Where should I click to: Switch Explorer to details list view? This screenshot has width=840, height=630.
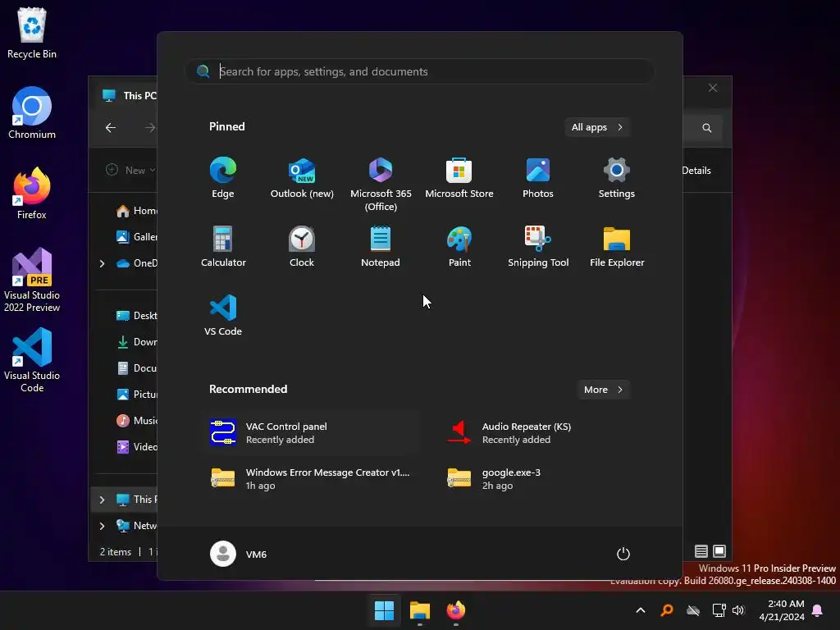click(x=701, y=550)
